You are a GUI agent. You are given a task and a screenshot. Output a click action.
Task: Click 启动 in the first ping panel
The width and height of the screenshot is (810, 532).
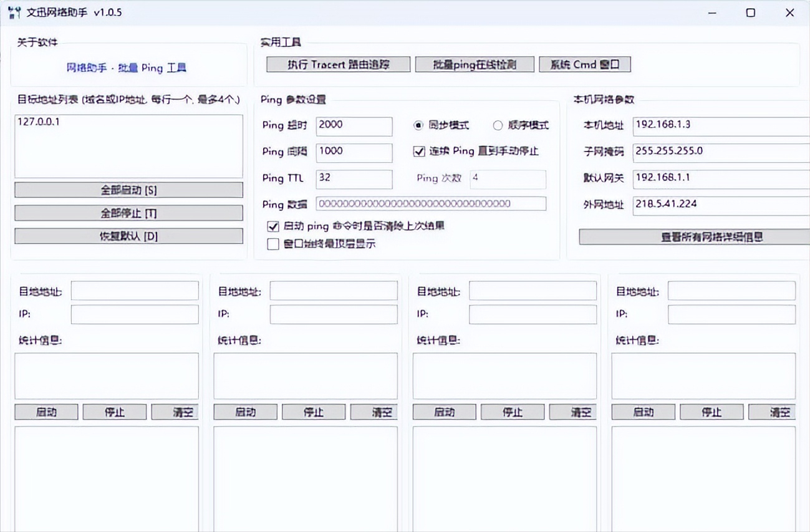click(46, 412)
